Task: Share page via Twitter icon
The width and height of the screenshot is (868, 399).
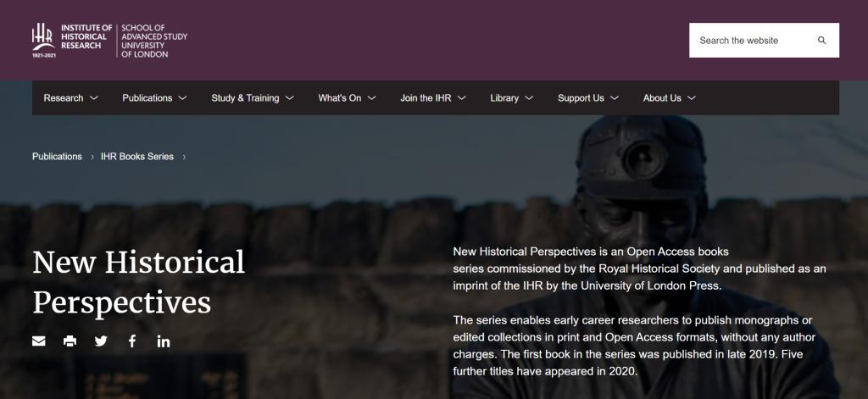Action: [101, 341]
